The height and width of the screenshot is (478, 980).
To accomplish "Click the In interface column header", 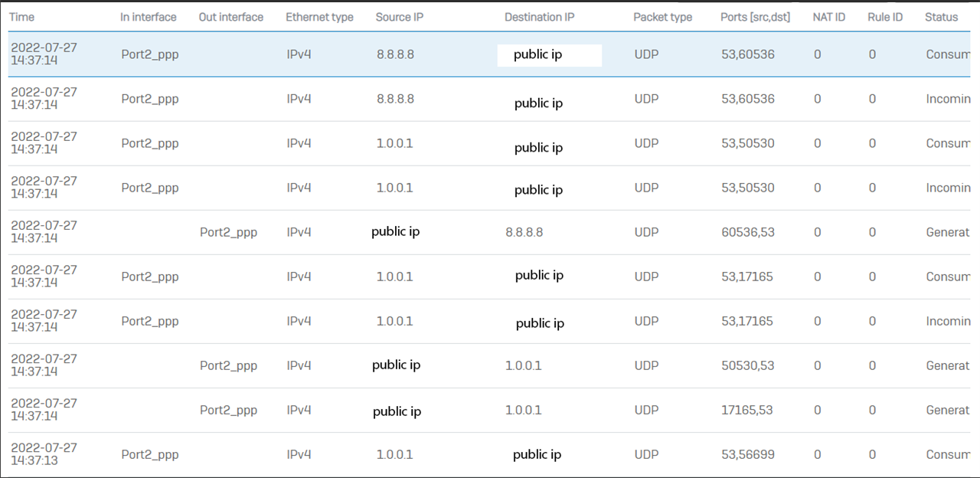I will (149, 17).
